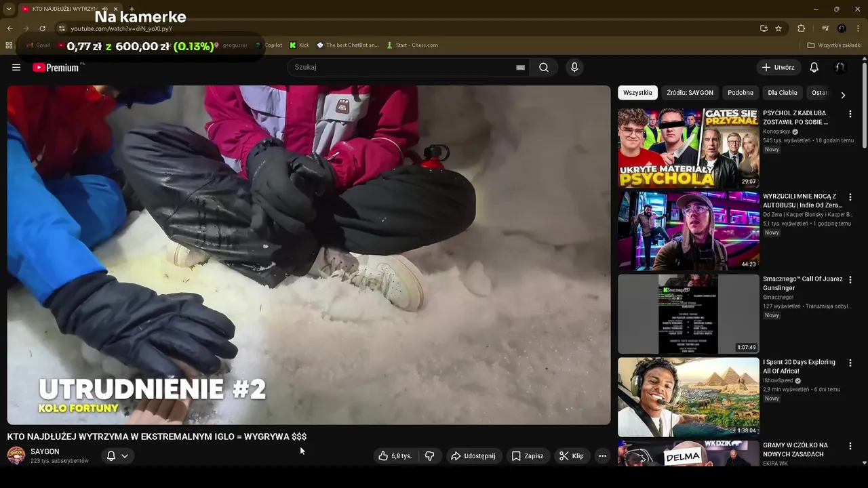Screen dimensions: 868x488
Task: Open the Kick bookmark
Action: 299,45
